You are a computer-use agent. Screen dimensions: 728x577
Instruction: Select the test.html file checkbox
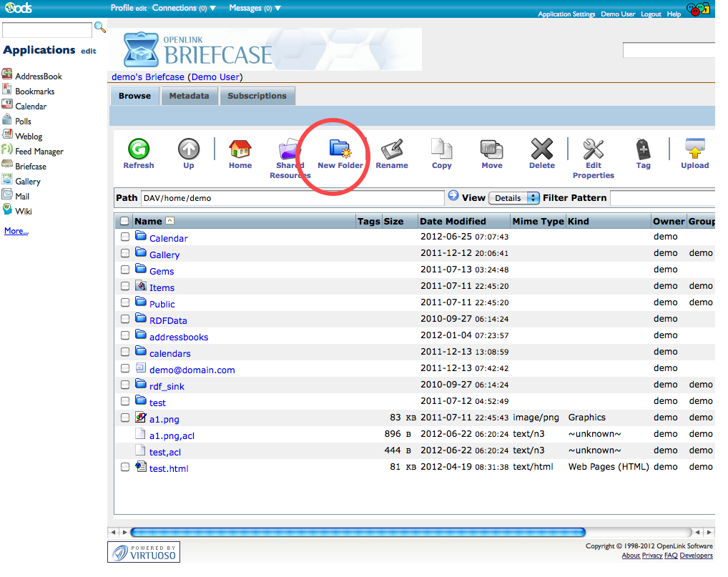[125, 467]
